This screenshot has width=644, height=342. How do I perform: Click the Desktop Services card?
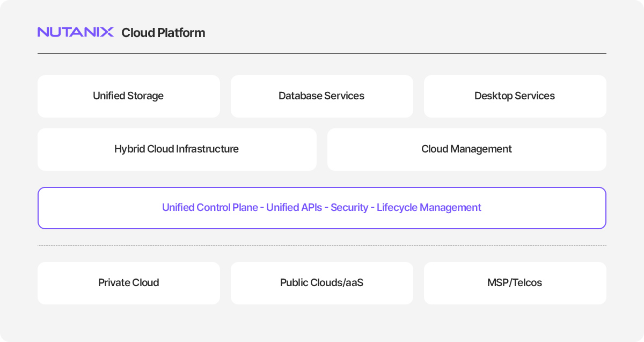(515, 96)
